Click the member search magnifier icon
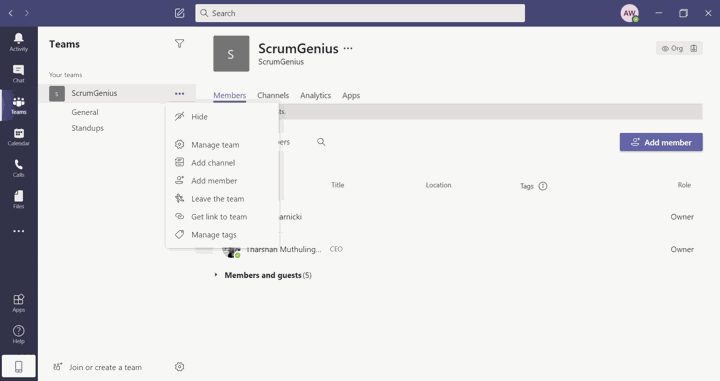Viewport: 720px width, 381px height. (321, 142)
